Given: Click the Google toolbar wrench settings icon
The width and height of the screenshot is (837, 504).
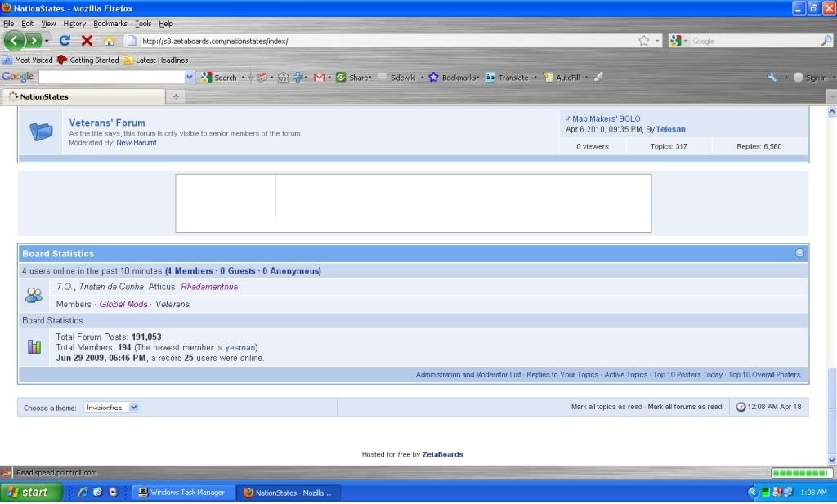Looking at the screenshot, I should click(772, 77).
